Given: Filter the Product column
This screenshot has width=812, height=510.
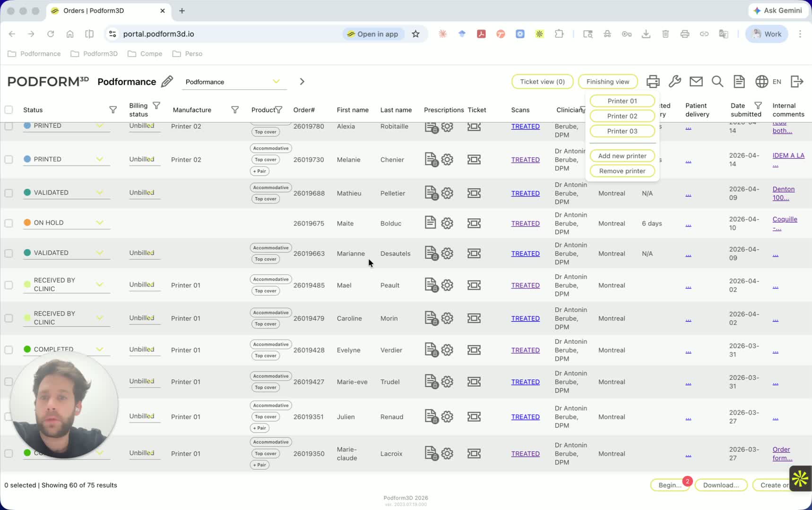Looking at the screenshot, I should tap(279, 110).
